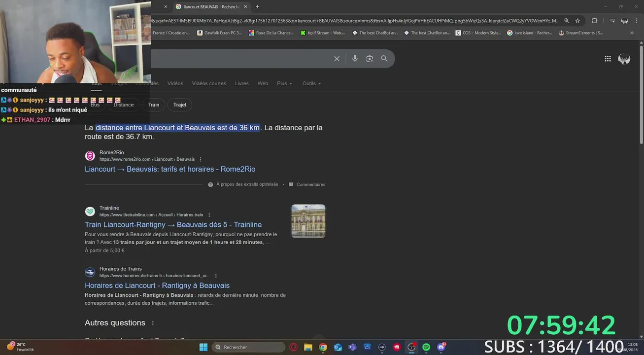Image resolution: width=644 pixels, height=355 pixels.
Task: Click the Rome2Rio site name
Action: [112, 153]
